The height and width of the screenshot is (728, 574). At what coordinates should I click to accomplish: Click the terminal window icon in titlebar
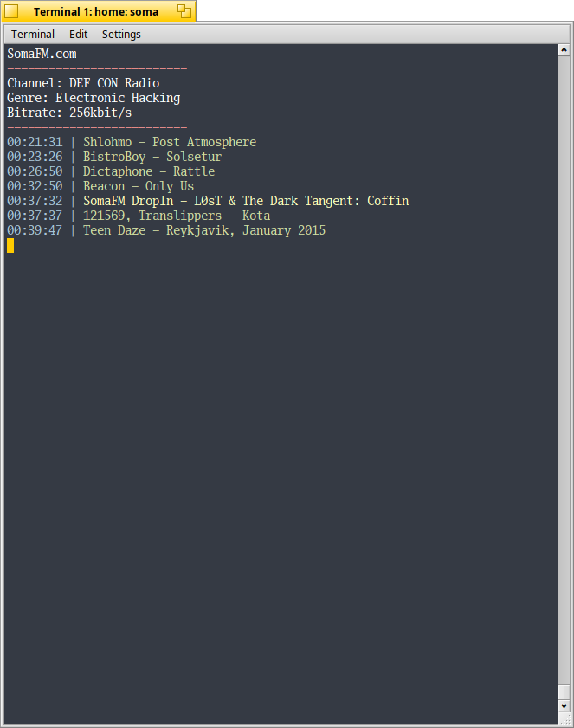point(10,11)
